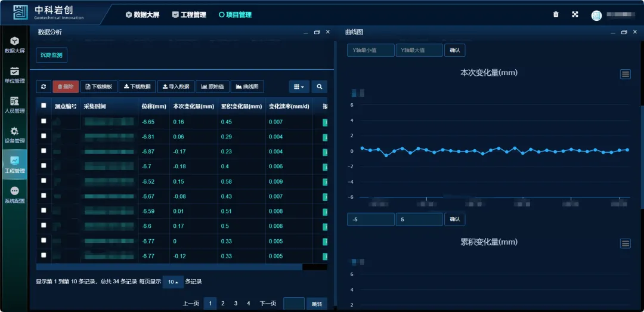Click the Y轴最大值 input field
The image size is (644, 312).
(419, 50)
